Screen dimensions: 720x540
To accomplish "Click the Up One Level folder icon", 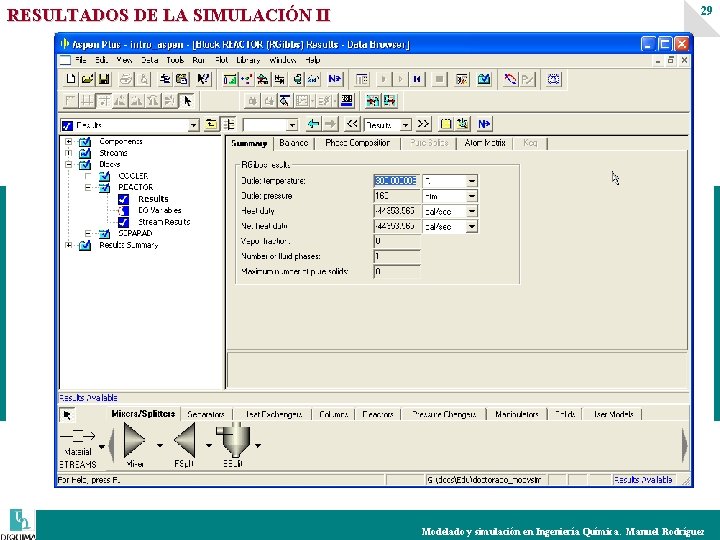I will (211, 124).
